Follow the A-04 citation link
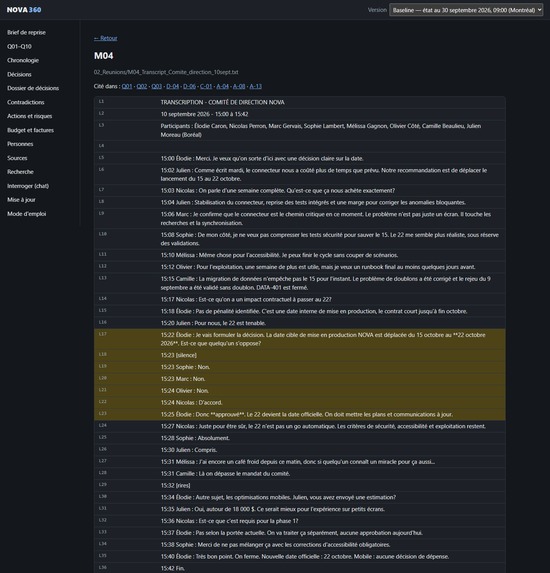The width and height of the screenshot is (550, 573). pyautogui.click(x=223, y=86)
